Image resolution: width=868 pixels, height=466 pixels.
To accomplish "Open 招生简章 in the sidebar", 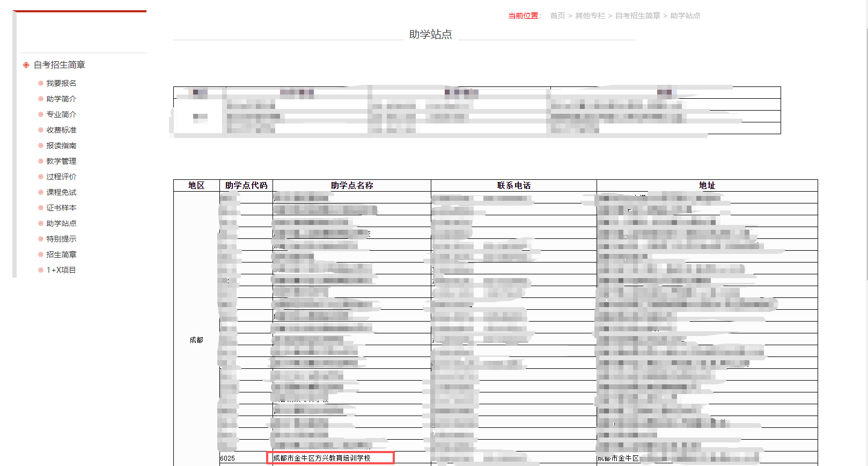I will (61, 254).
